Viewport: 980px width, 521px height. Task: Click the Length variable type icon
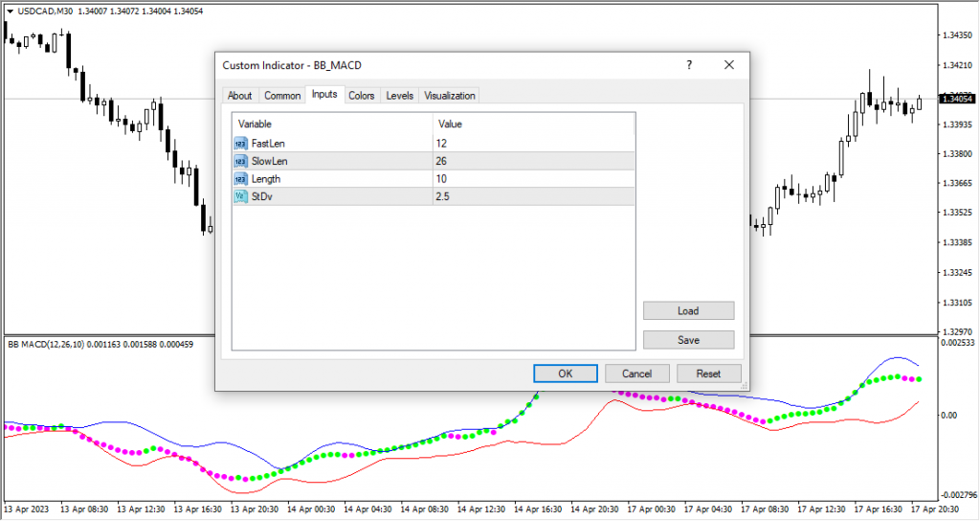(239, 179)
